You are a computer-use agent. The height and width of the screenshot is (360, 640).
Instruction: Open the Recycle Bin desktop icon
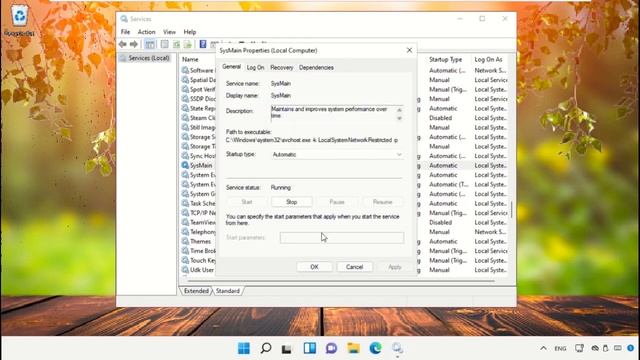click(x=19, y=20)
